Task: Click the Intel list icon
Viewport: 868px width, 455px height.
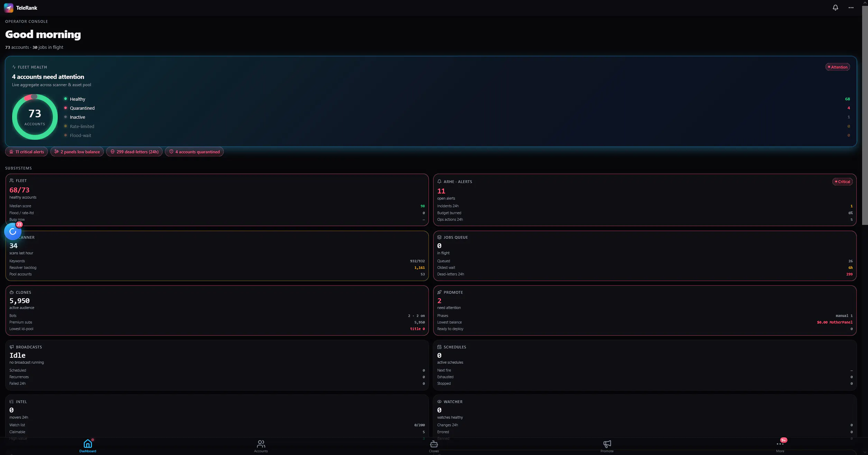Action: coord(12,402)
